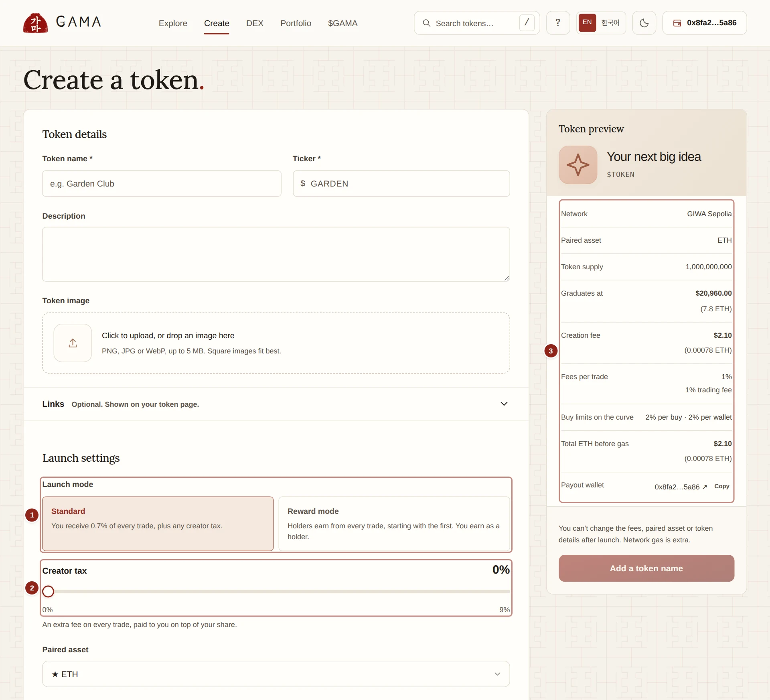Screen dimensions: 770x700
Task: Open the Portfolio tab
Action: [x=296, y=23]
